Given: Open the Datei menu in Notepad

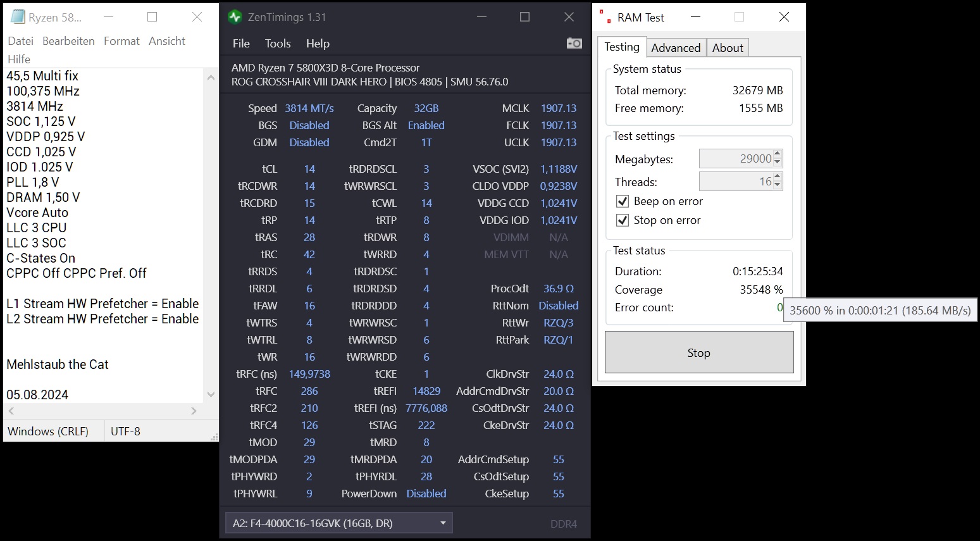Looking at the screenshot, I should coord(20,41).
